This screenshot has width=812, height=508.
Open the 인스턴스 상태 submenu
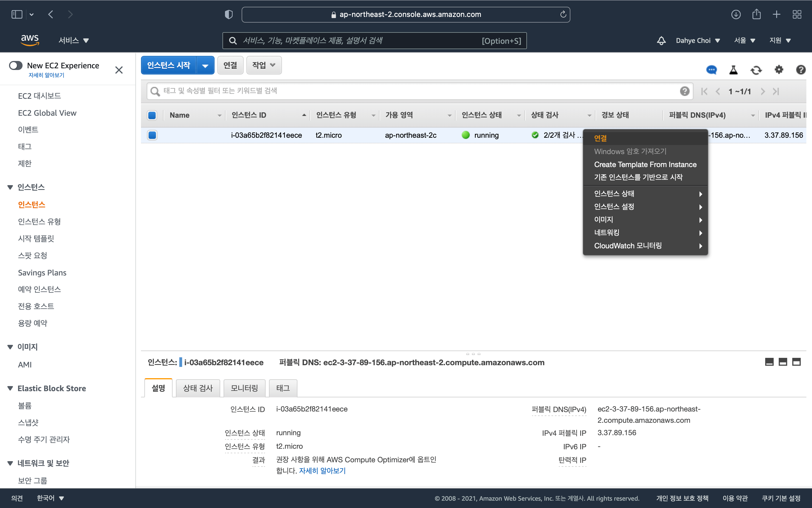click(x=645, y=194)
